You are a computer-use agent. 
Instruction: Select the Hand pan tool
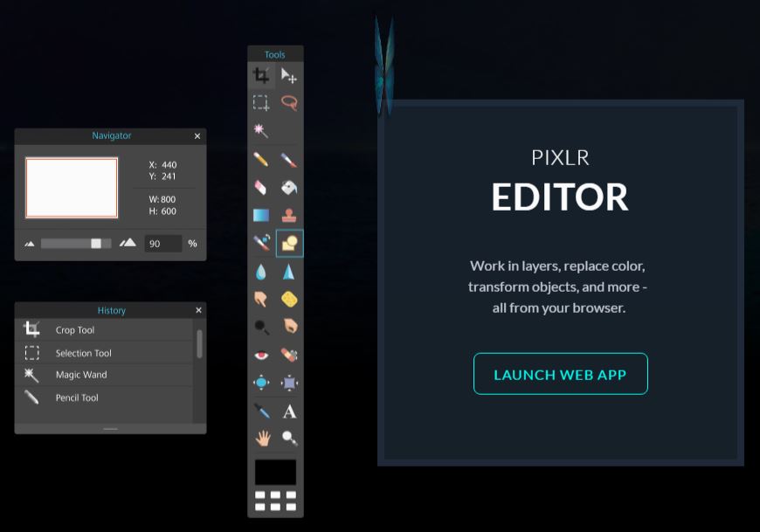[x=261, y=438]
